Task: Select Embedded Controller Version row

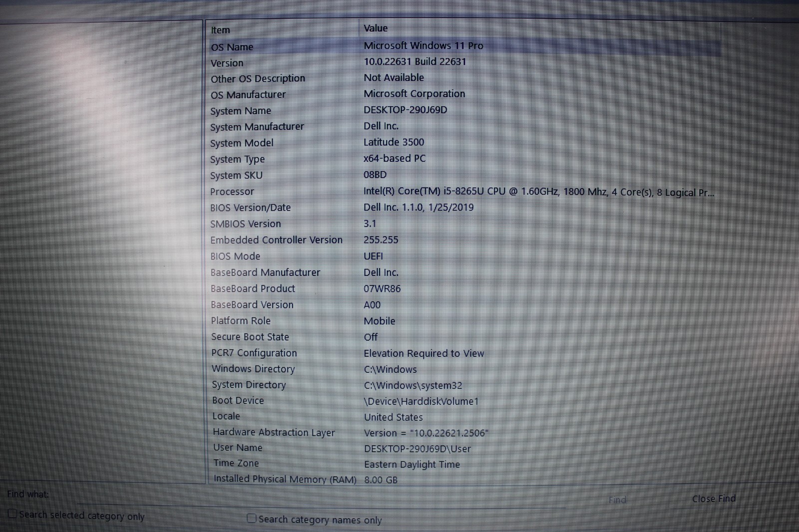Action: [x=276, y=240]
